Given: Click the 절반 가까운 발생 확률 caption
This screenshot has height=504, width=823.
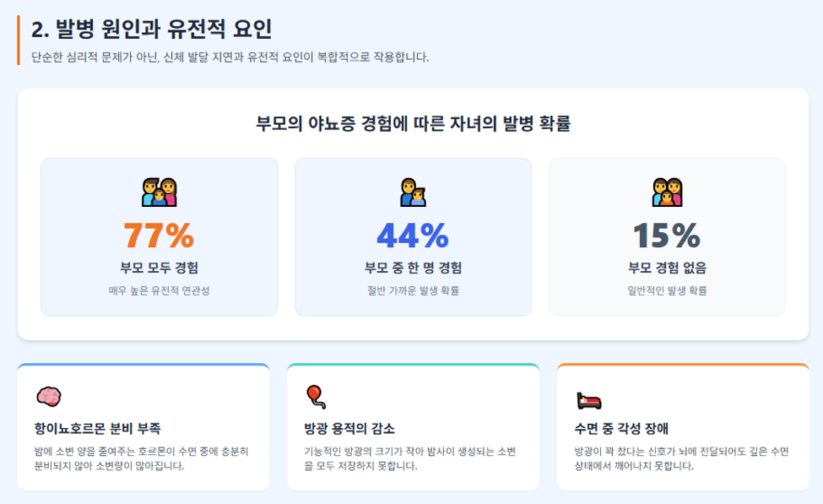Looking at the screenshot, I should click(413, 290).
